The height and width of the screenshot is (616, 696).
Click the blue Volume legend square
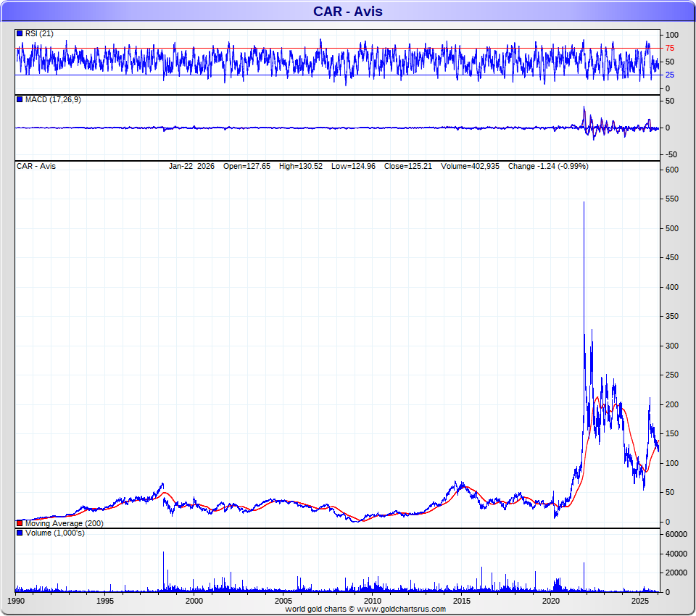click(x=20, y=533)
